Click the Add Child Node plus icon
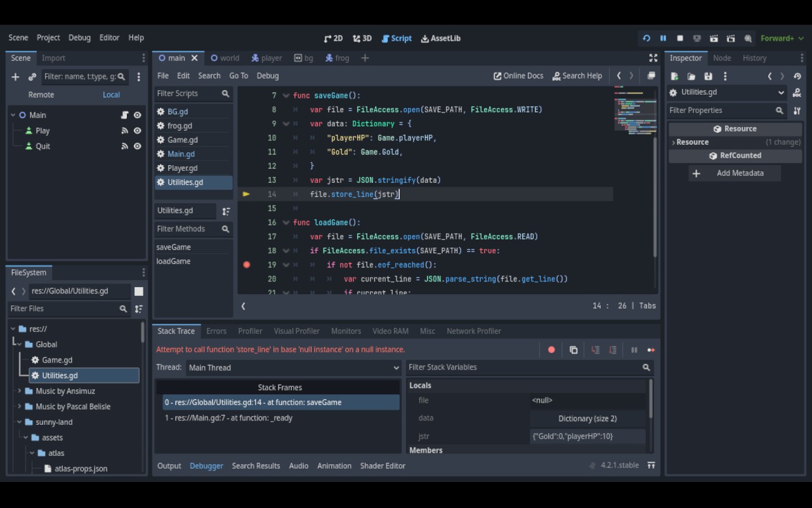Viewport: 812px width, 508px height. tap(15, 77)
